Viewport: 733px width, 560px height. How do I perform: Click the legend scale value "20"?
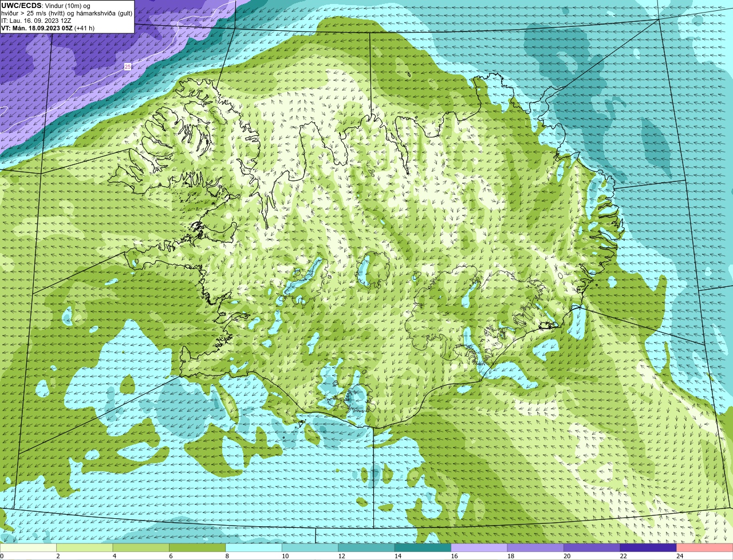(x=567, y=556)
